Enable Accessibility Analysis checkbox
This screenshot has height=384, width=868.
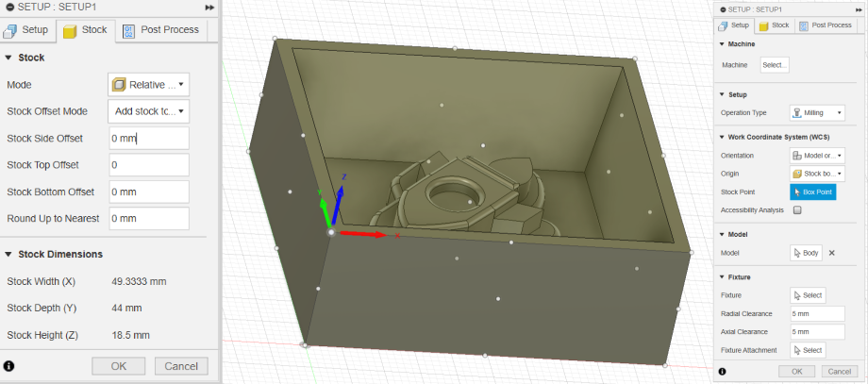click(x=797, y=210)
